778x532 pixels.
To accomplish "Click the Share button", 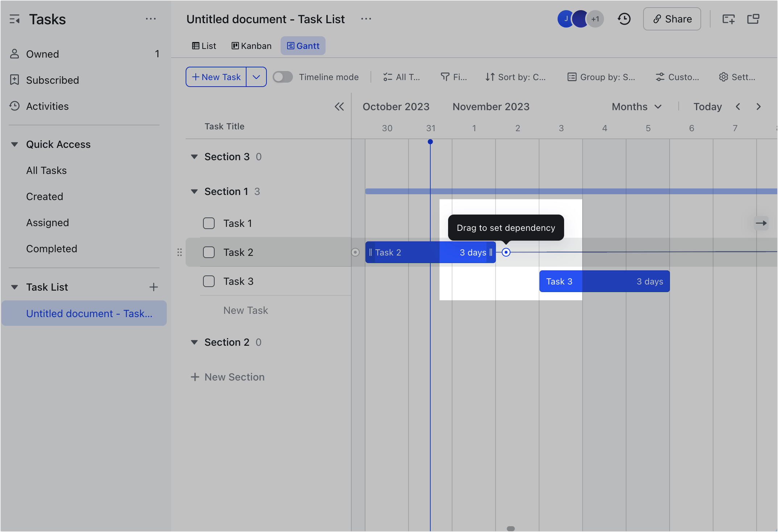I will coord(671,19).
